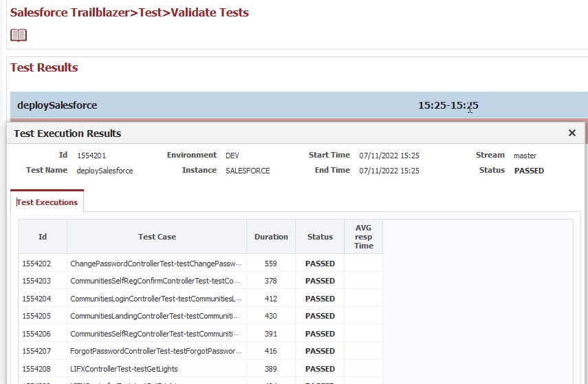This screenshot has height=384, width=588.
Task: Close the Test Execution Results dialog
Action: [572, 133]
